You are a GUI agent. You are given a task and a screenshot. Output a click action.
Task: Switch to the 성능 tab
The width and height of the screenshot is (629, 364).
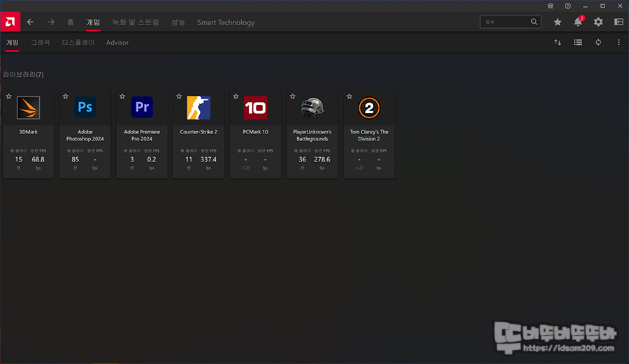point(178,22)
